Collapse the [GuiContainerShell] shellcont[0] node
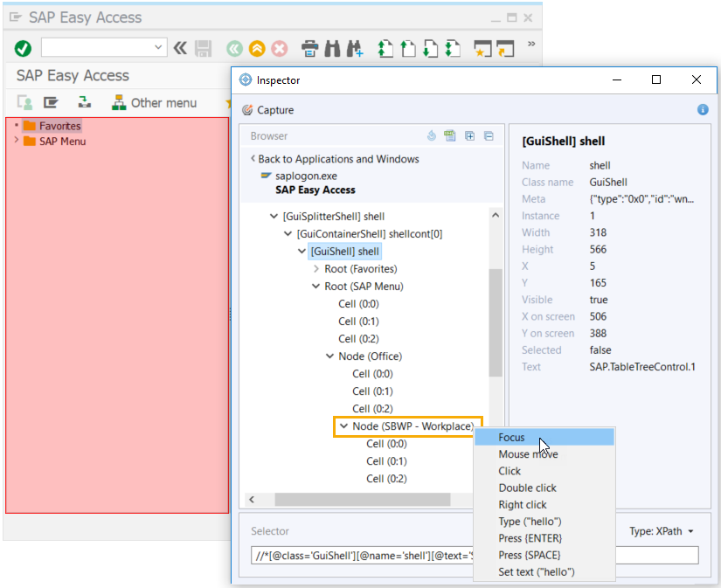The height and width of the screenshot is (588, 721). coord(288,233)
